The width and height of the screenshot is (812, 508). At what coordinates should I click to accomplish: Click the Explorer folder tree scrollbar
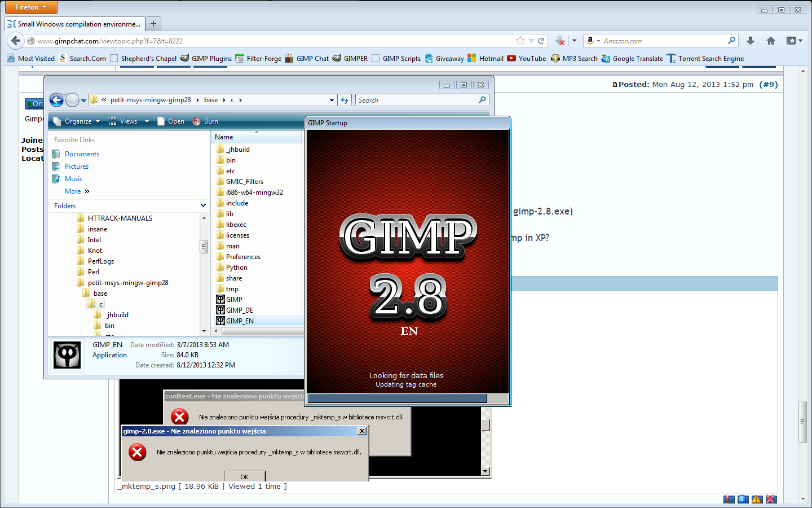(x=204, y=274)
